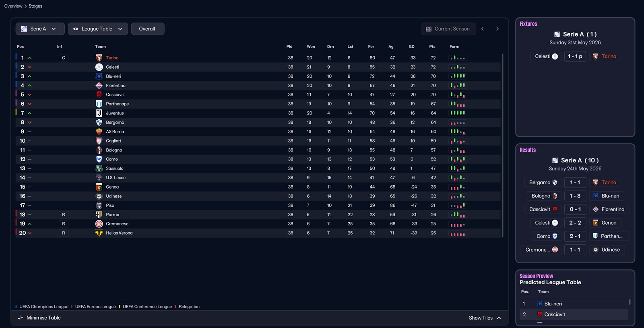
Task: Click the Blu-neri badge in Predicted League Table
Action: point(540,304)
